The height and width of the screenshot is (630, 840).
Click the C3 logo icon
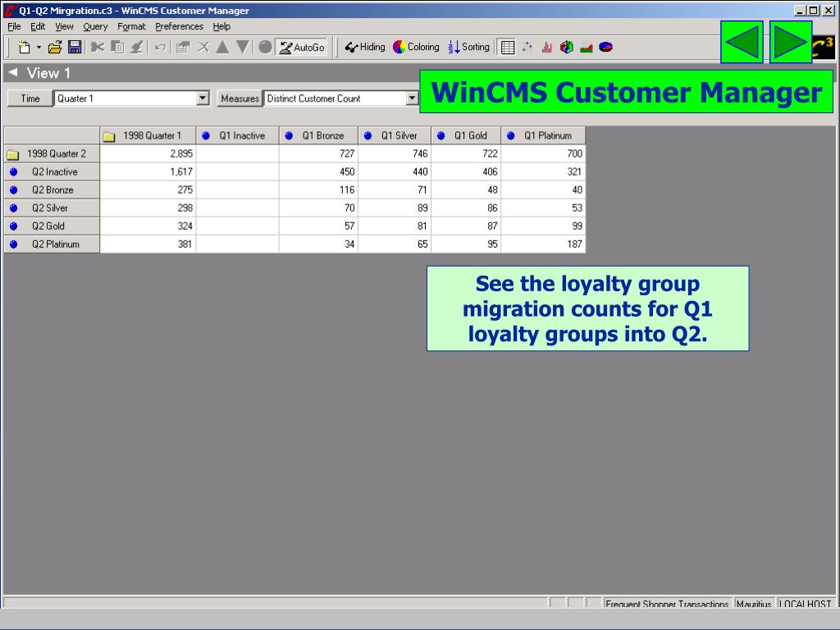824,47
